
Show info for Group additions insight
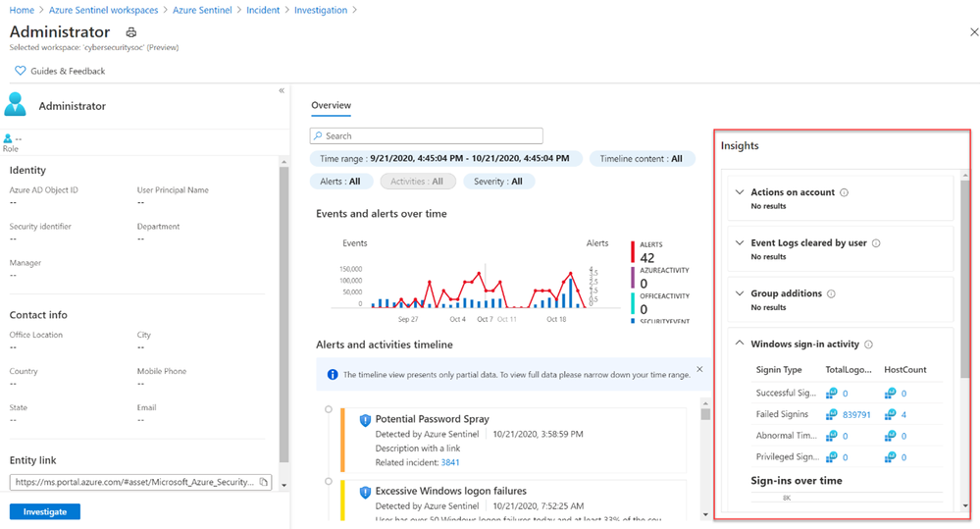[x=831, y=293]
